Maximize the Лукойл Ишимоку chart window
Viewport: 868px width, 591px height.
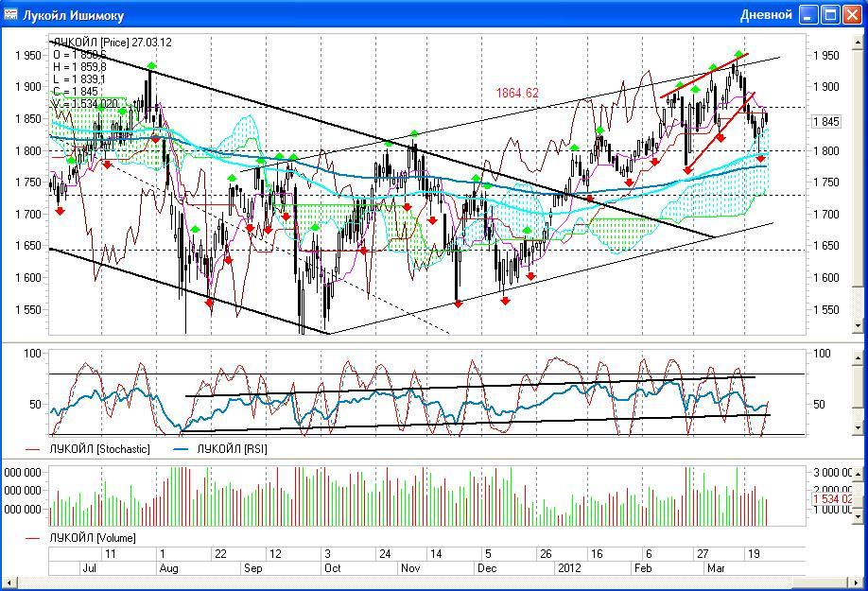click(830, 15)
